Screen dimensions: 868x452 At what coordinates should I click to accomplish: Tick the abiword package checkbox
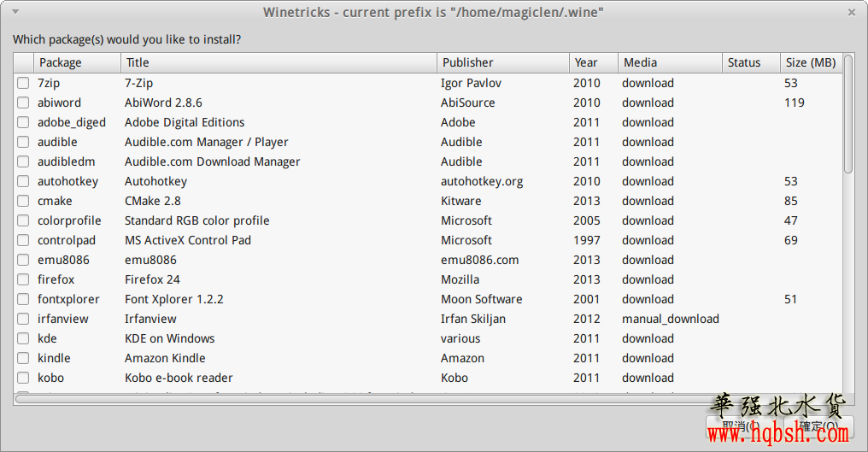[x=23, y=103]
